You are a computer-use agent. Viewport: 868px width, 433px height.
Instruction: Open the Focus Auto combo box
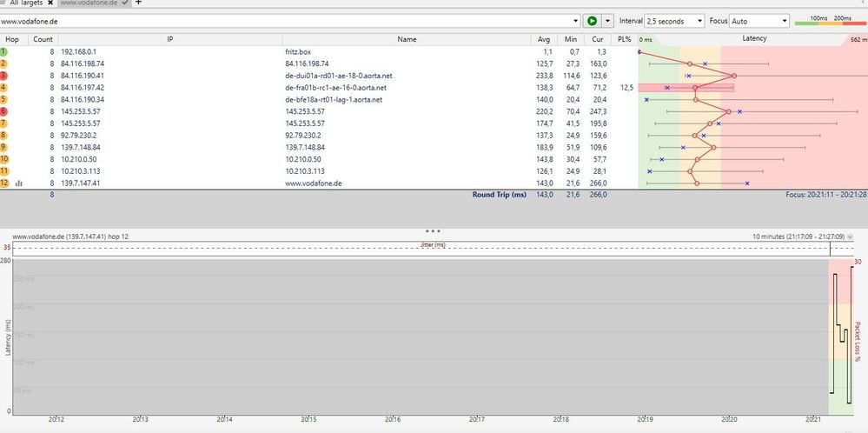tap(759, 21)
